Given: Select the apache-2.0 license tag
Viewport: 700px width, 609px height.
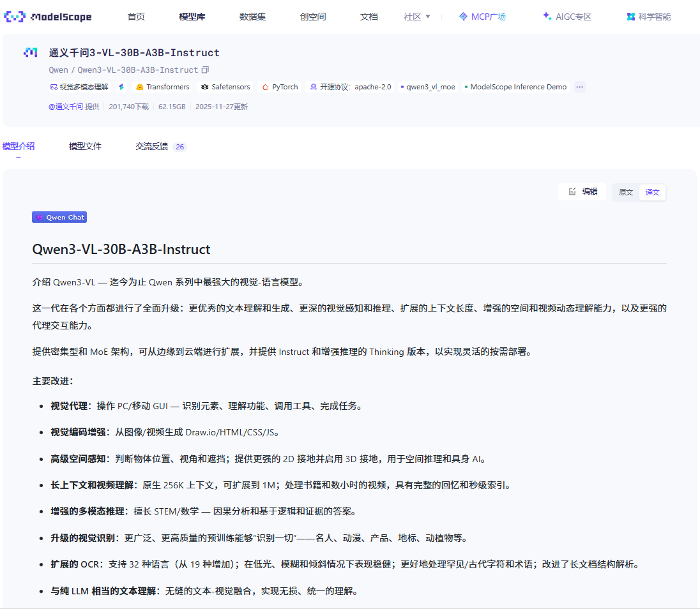Looking at the screenshot, I should pos(351,87).
